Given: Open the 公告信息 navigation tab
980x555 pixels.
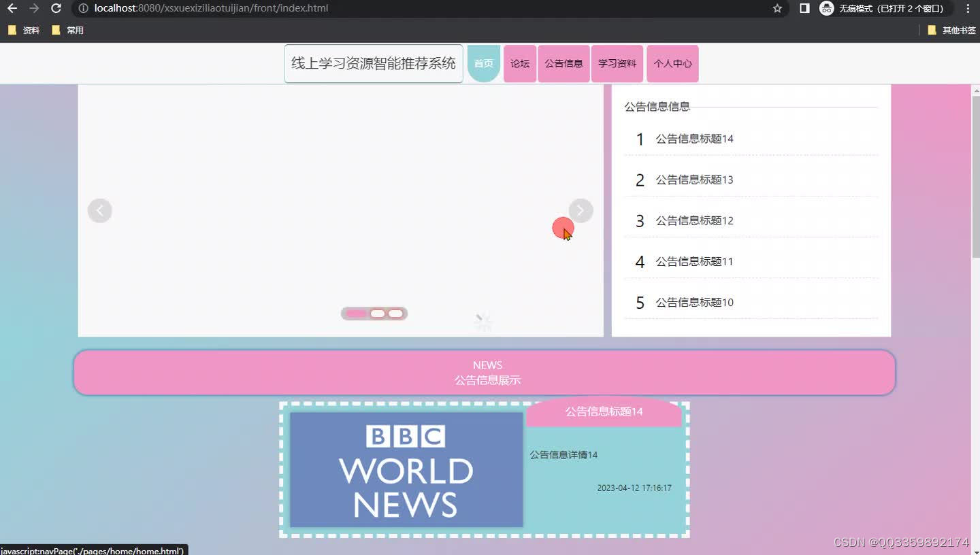Looking at the screenshot, I should click(563, 63).
